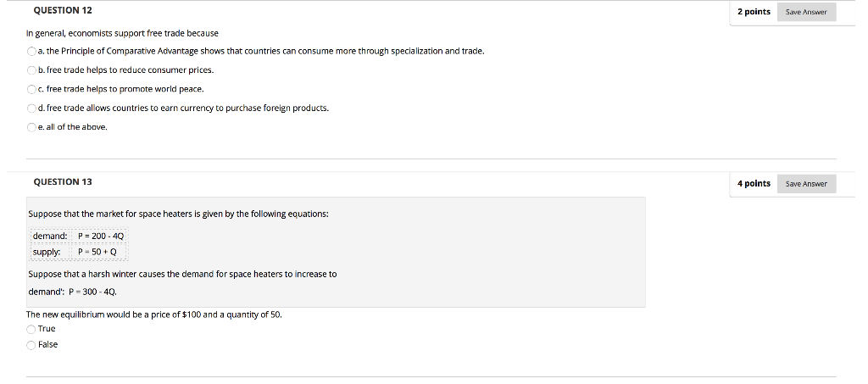This screenshot has width=868, height=384.
Task: Choose option b reduce consumer prices
Action: [31, 70]
